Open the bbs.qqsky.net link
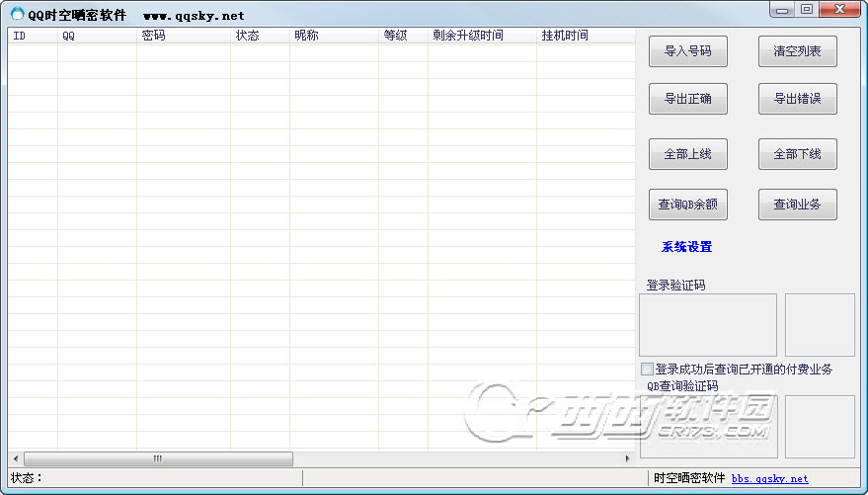This screenshot has height=495, width=868. 769,478
